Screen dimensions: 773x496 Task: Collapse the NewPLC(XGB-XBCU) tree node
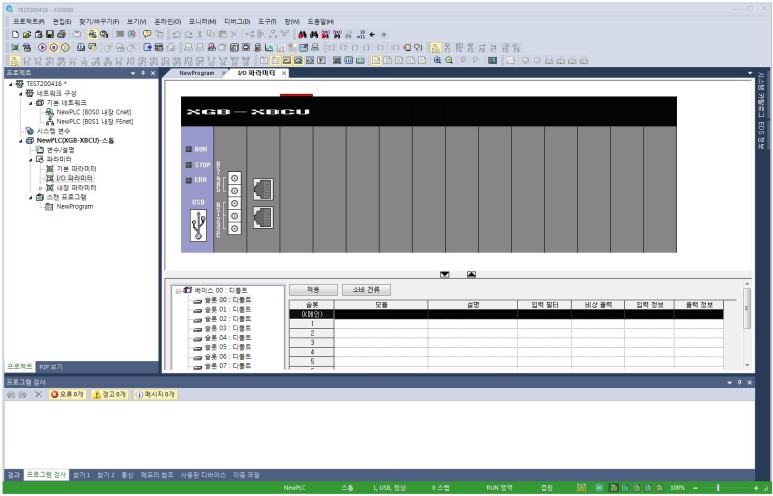pos(21,141)
